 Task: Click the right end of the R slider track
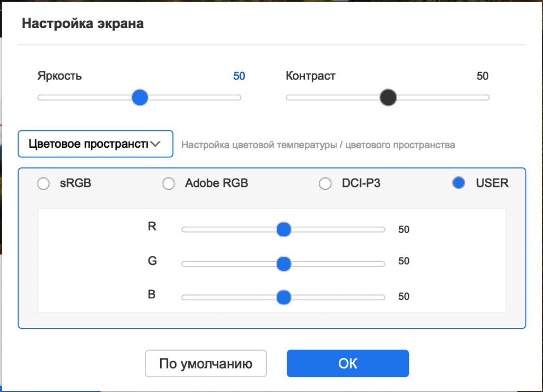tap(382, 229)
